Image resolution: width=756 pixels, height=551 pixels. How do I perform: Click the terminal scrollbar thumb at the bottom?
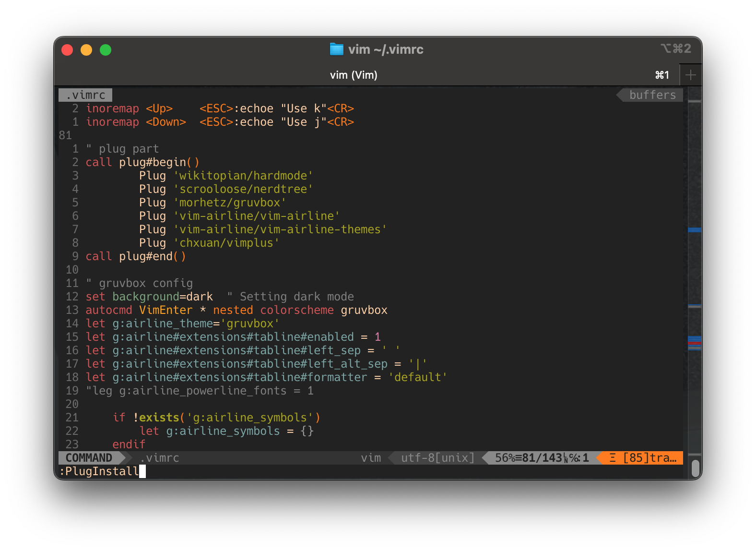point(695,469)
